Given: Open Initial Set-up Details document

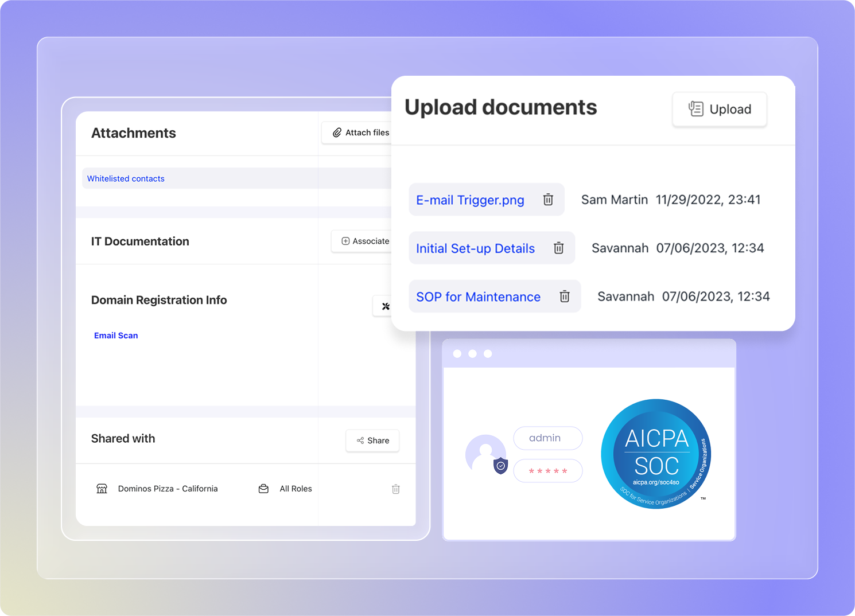Looking at the screenshot, I should coord(475,248).
